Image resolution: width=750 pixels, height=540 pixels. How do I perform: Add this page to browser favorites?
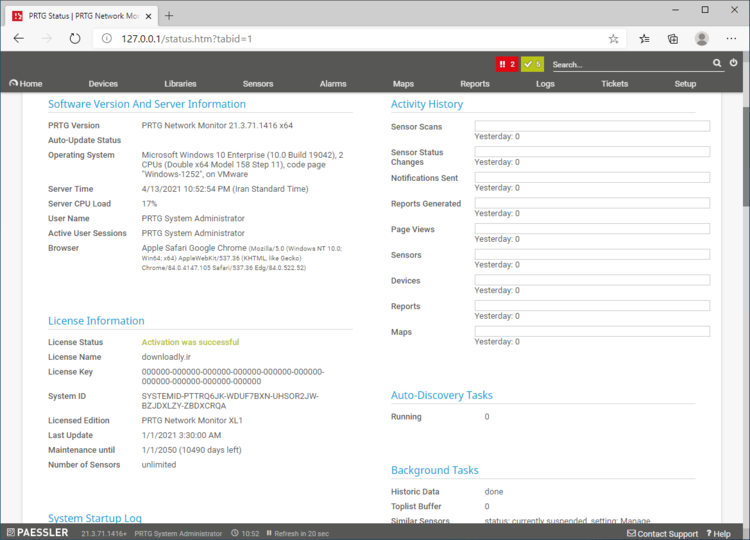click(613, 38)
